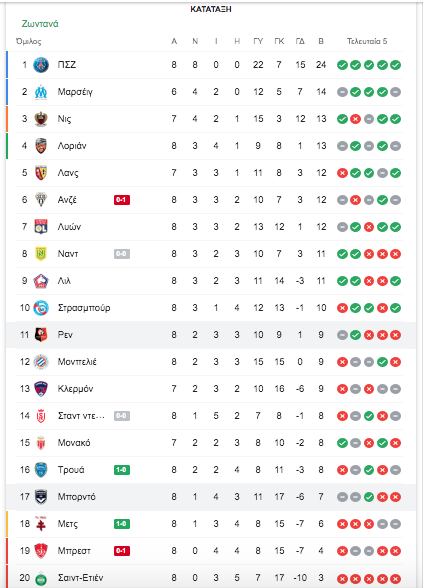The width and height of the screenshot is (423, 588).
Task: Click the Rennes club crest
Action: 41,335
